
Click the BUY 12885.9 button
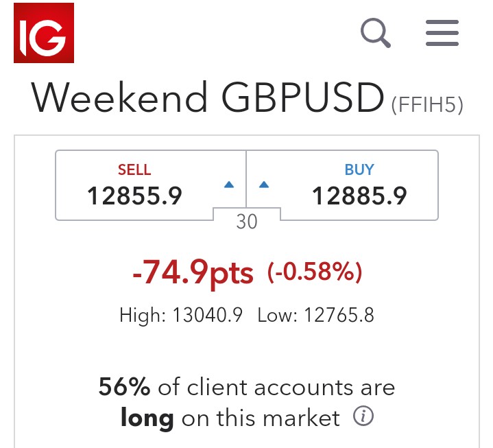point(342,185)
